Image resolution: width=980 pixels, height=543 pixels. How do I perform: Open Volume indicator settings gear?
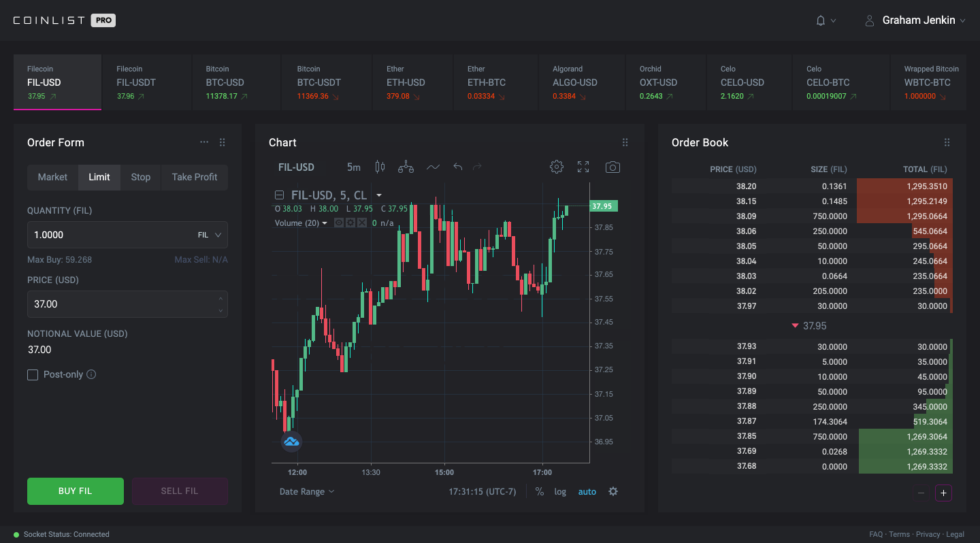point(350,223)
